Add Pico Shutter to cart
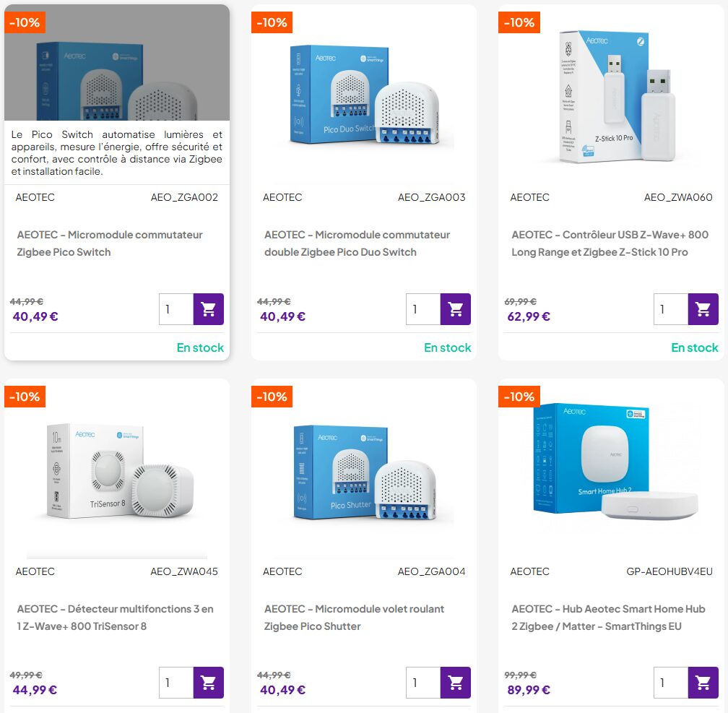The height and width of the screenshot is (713, 728). click(456, 683)
